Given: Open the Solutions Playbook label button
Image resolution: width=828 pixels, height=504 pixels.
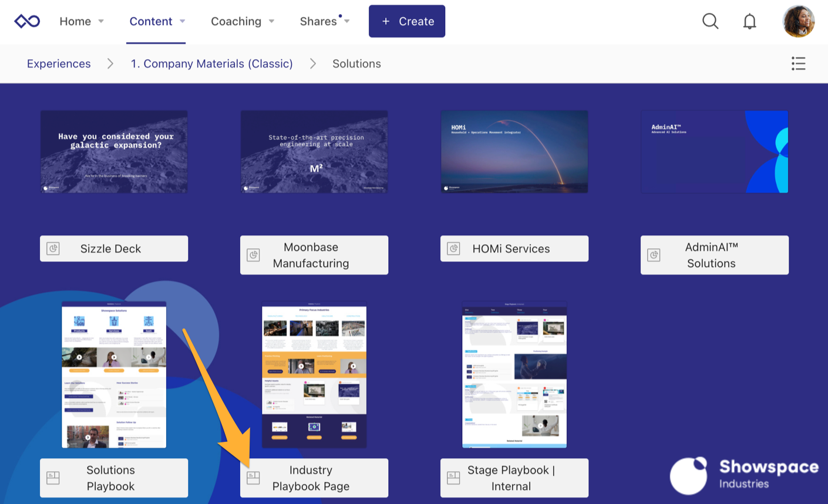Looking at the screenshot, I should (114, 478).
